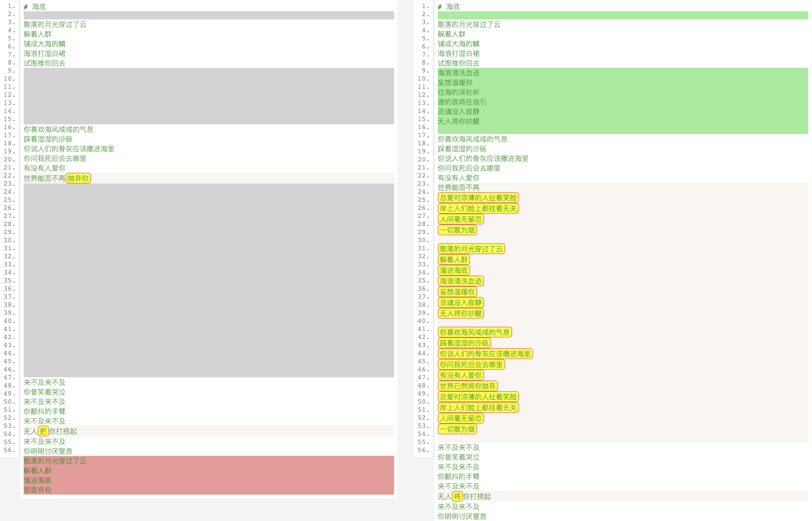Select "铺成大海的鳞" in the right pane

coord(458,44)
